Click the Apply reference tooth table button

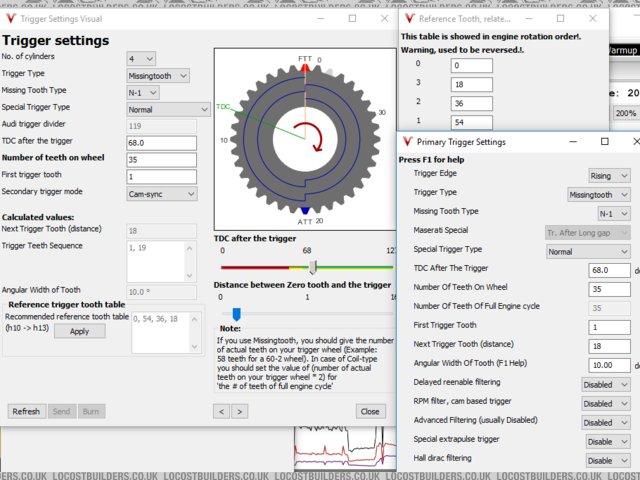[79, 331]
